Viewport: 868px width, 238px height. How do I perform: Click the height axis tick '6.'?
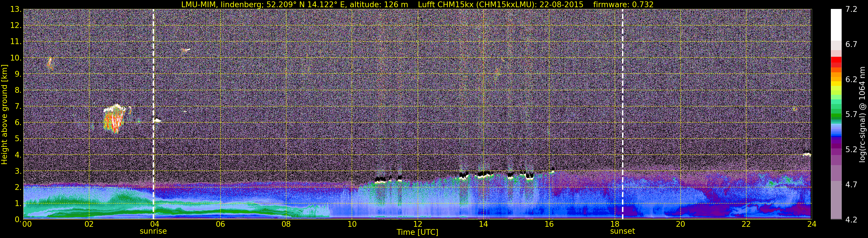tap(18, 122)
